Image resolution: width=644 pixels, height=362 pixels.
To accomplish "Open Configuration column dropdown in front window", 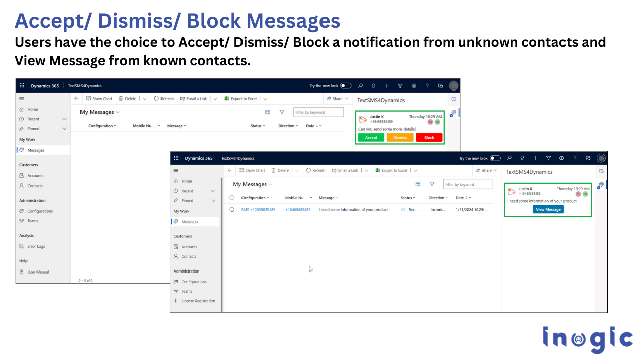I will [255, 198].
